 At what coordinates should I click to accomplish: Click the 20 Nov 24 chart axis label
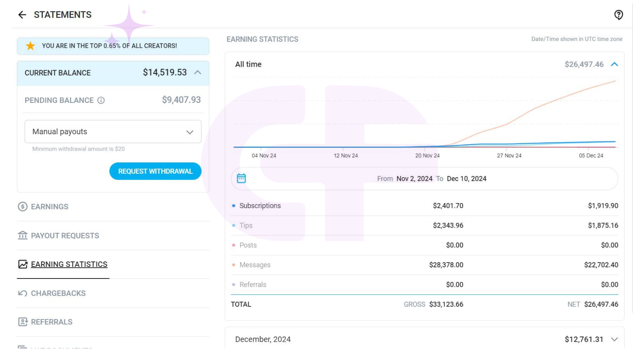pyautogui.click(x=427, y=156)
